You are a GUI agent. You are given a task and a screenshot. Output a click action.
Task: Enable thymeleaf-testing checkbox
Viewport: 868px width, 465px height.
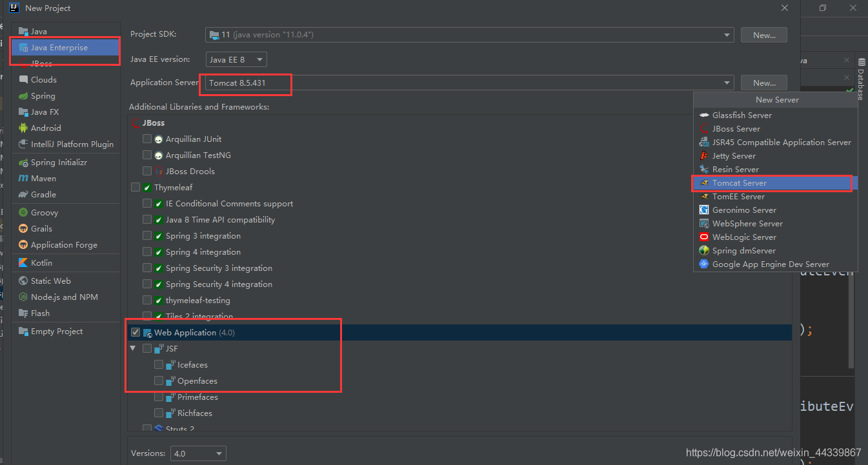(x=147, y=300)
